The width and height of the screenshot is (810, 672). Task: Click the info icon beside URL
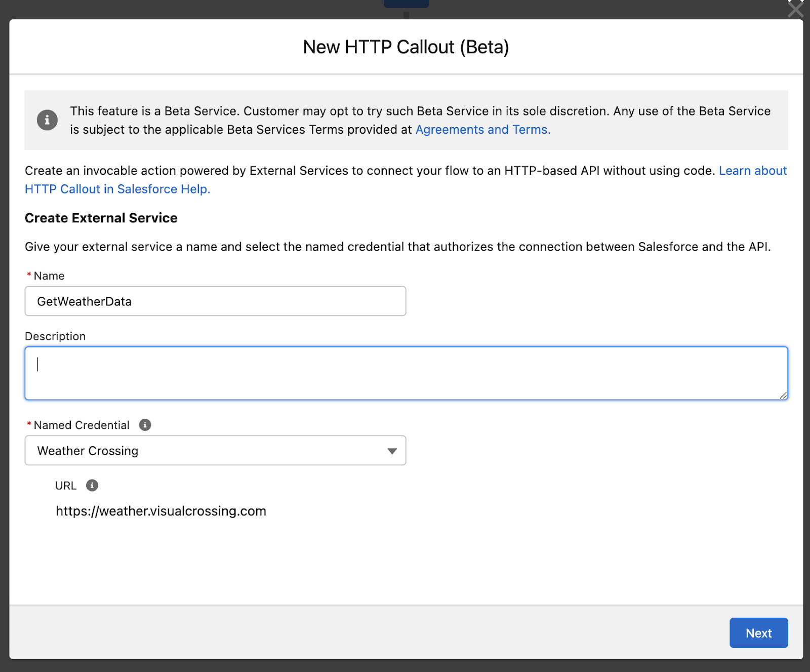pyautogui.click(x=92, y=485)
